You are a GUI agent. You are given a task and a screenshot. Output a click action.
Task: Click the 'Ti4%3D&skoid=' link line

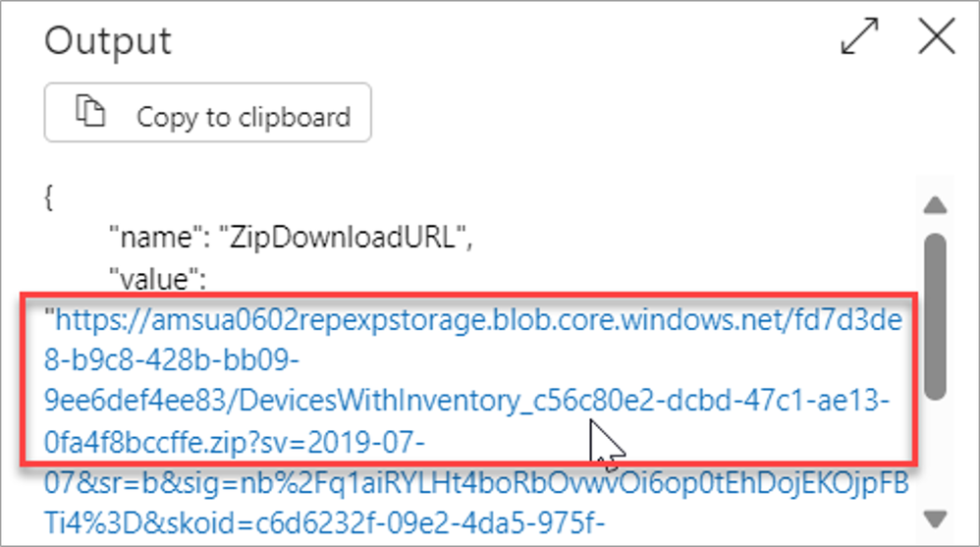coord(324,523)
